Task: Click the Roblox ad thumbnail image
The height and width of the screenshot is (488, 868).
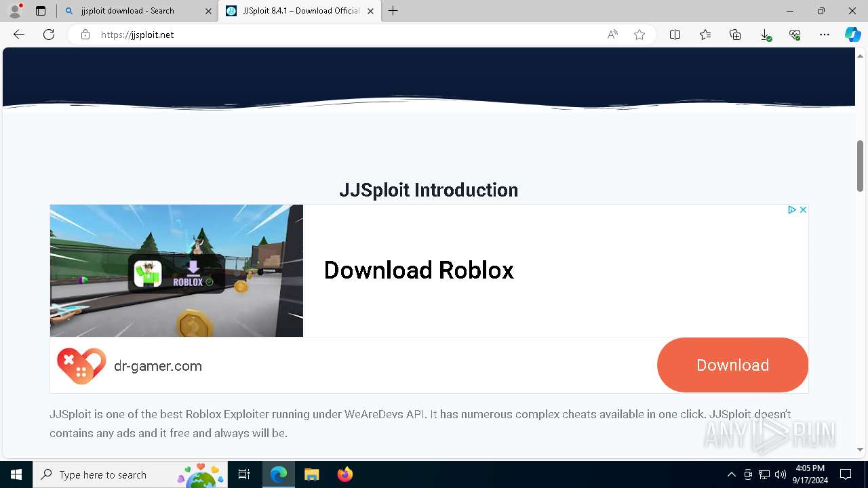Action: click(176, 270)
